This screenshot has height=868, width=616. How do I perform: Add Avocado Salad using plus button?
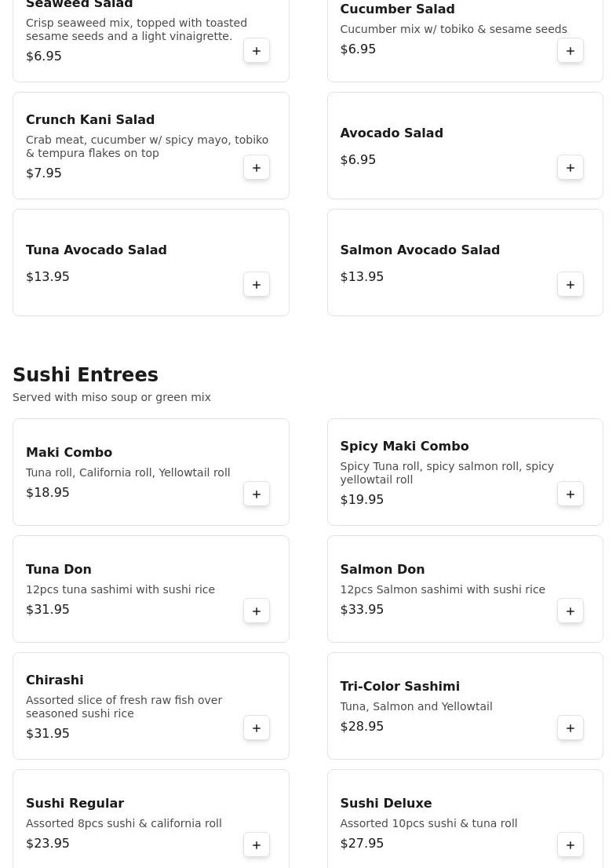pyautogui.click(x=570, y=168)
